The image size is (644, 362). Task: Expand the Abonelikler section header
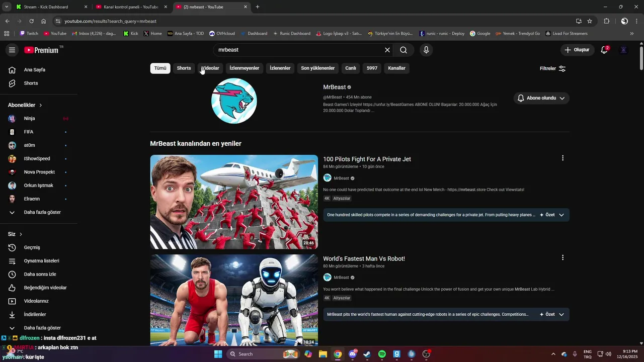click(x=25, y=105)
